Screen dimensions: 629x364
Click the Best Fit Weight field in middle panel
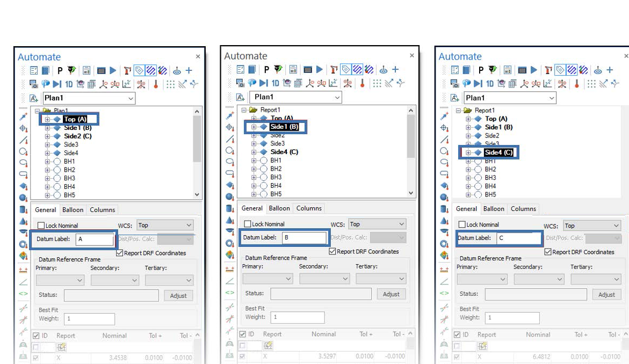[298, 317]
